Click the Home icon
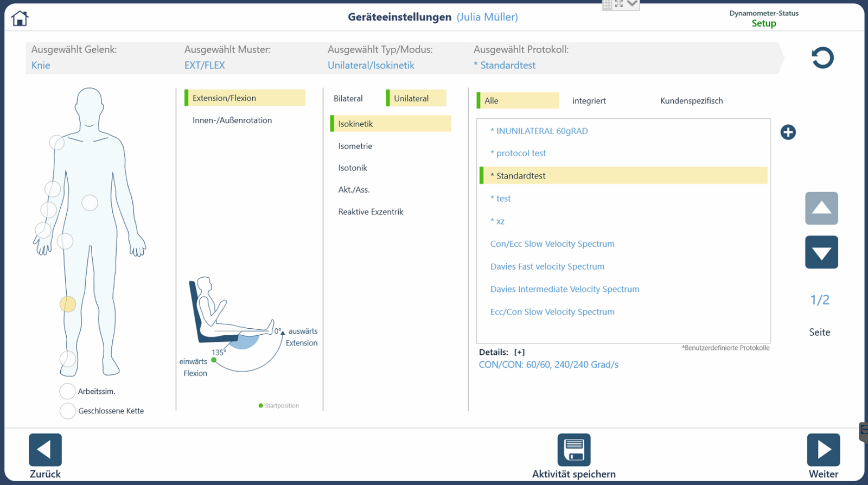 (x=20, y=18)
